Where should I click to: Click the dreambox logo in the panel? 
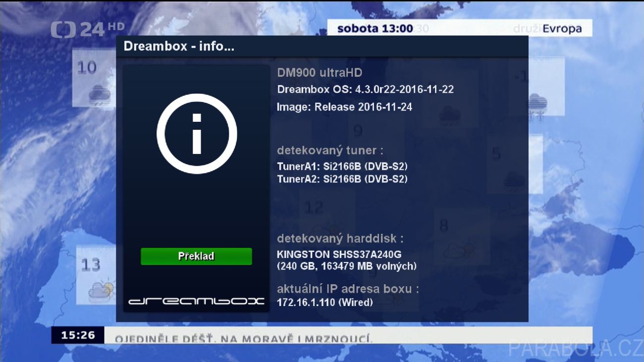pos(196,301)
